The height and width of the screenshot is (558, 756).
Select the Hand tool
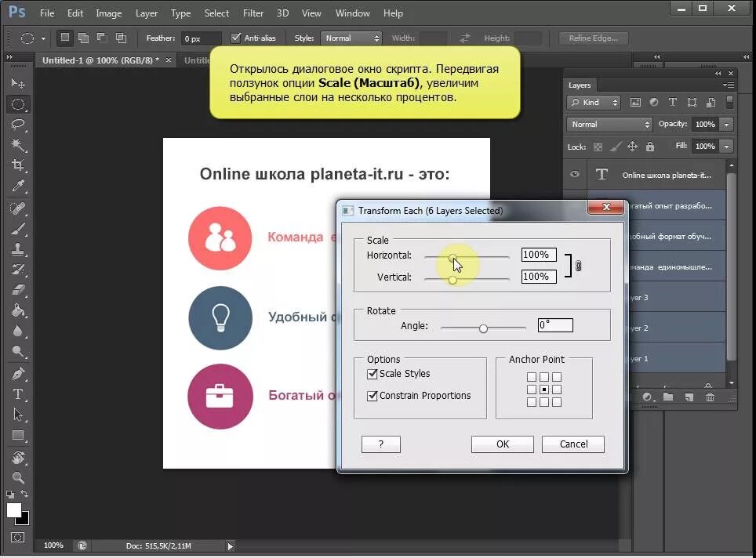click(18, 457)
